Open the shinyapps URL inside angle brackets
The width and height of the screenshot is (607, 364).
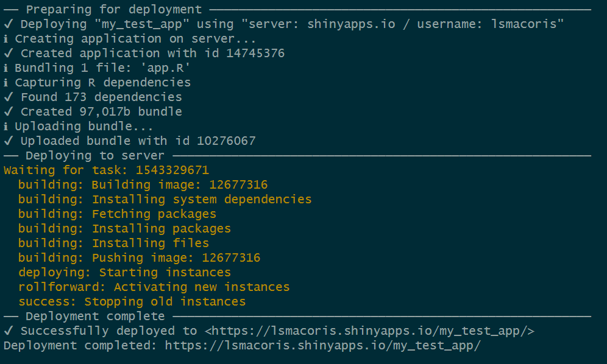pyautogui.click(x=369, y=331)
